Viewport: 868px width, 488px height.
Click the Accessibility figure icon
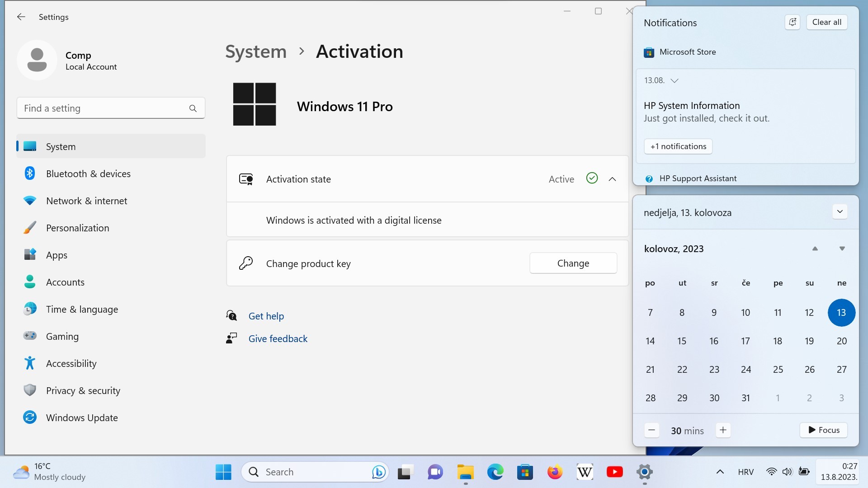click(x=30, y=363)
